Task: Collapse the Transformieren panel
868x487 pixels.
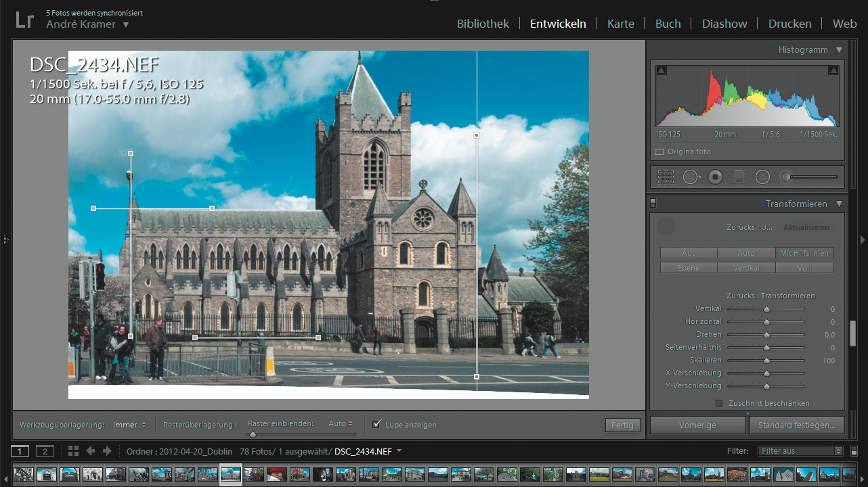Action: coord(840,204)
